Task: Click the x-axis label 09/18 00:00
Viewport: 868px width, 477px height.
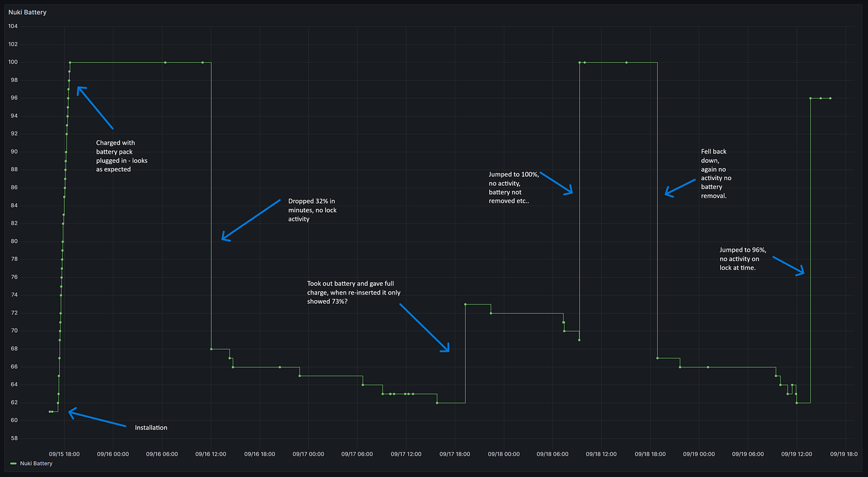Action: (503, 453)
